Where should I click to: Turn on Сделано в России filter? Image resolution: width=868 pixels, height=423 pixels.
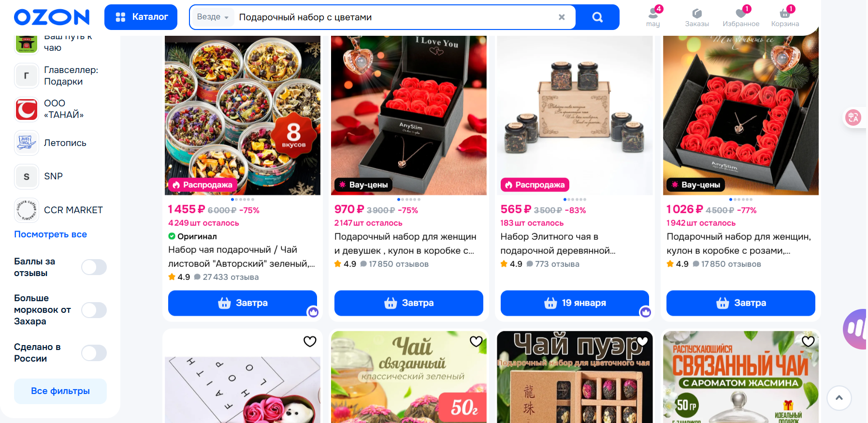[x=94, y=353]
